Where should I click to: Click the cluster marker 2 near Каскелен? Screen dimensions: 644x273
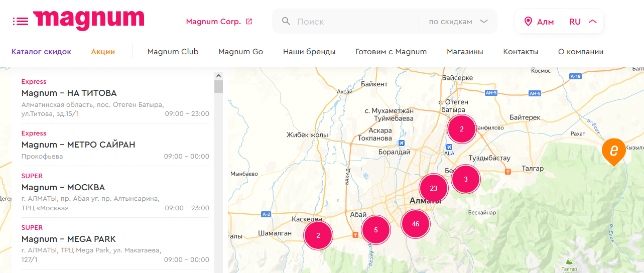pyautogui.click(x=318, y=235)
